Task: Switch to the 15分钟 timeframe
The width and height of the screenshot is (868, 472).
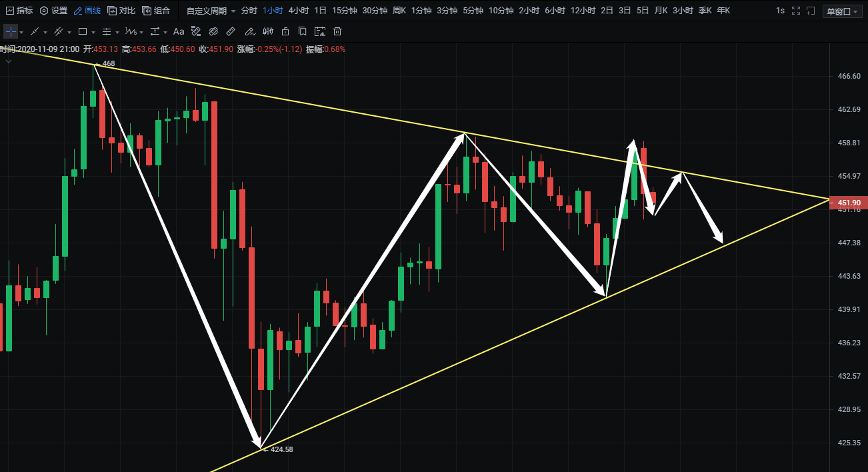Action: tap(345, 11)
